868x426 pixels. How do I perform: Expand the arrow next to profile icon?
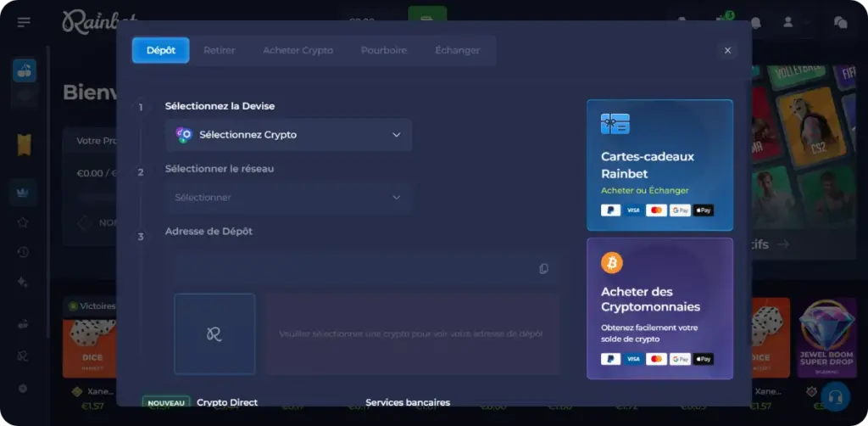coord(807,22)
